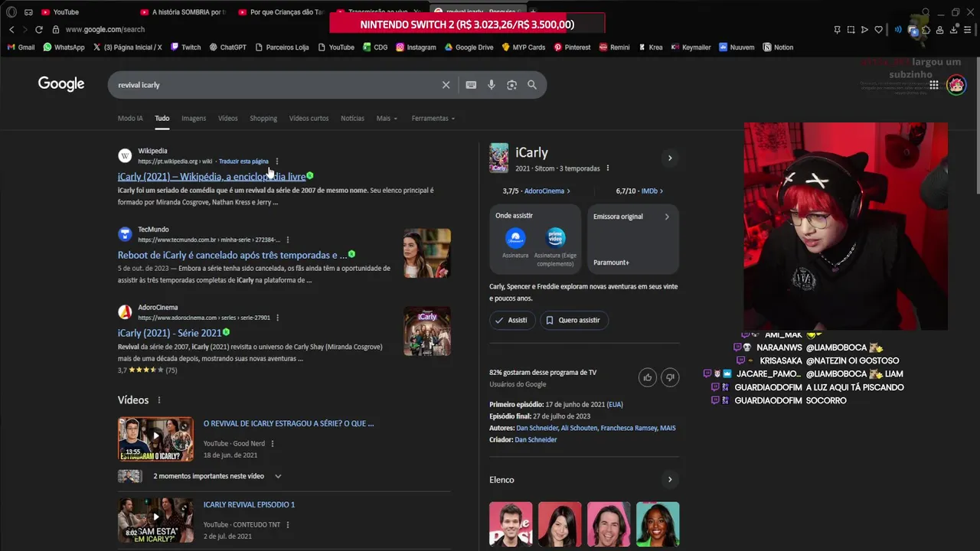The height and width of the screenshot is (551, 980).
Task: Open the Twitch bookmark
Action: [185, 47]
